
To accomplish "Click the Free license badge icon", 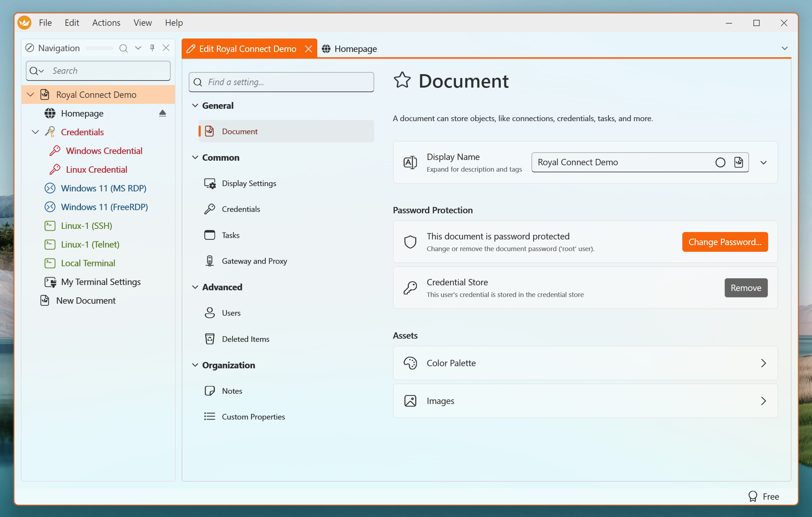I will point(753,497).
